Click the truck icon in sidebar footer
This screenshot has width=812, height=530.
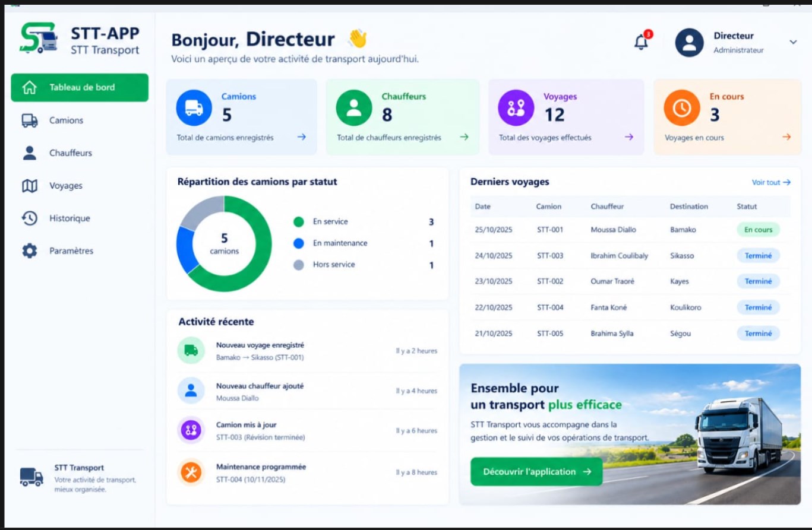click(31, 477)
